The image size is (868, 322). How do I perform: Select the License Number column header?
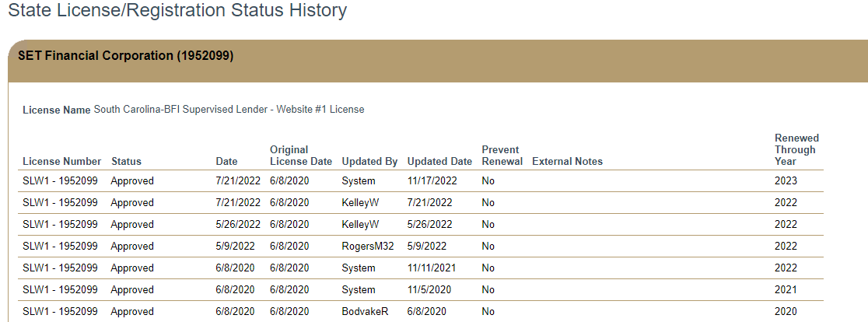pos(62,162)
